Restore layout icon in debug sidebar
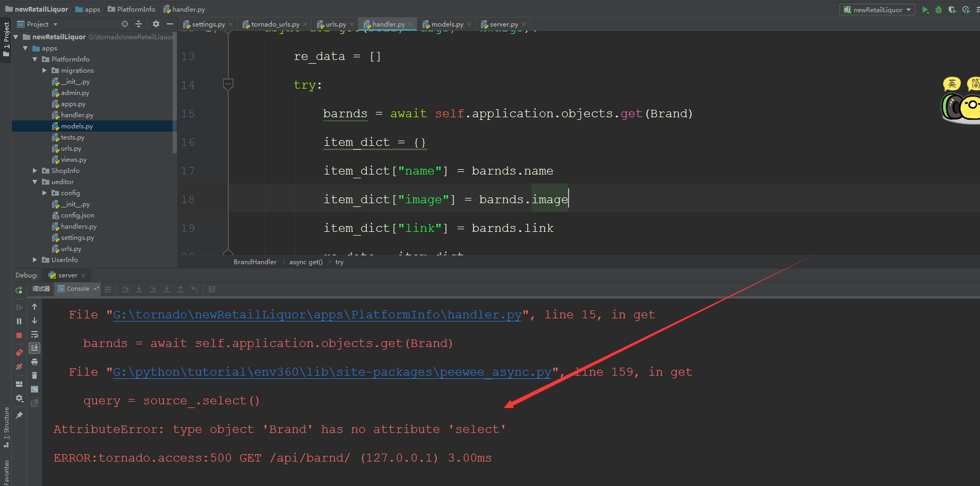 [x=19, y=384]
